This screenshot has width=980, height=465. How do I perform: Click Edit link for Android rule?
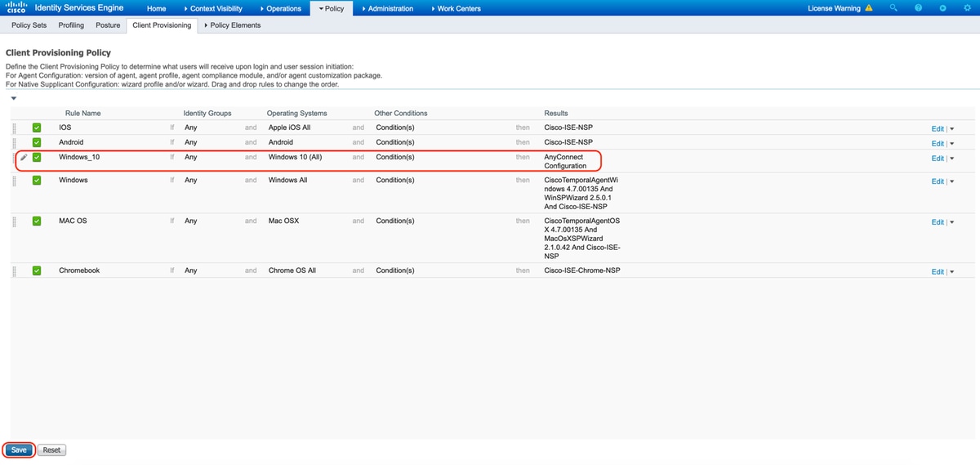(x=938, y=144)
